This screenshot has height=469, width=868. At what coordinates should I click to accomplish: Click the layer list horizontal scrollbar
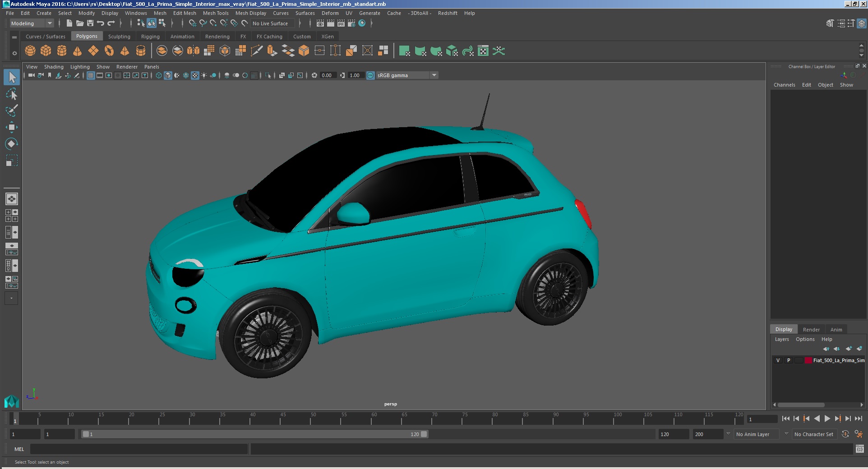[x=801, y=405]
